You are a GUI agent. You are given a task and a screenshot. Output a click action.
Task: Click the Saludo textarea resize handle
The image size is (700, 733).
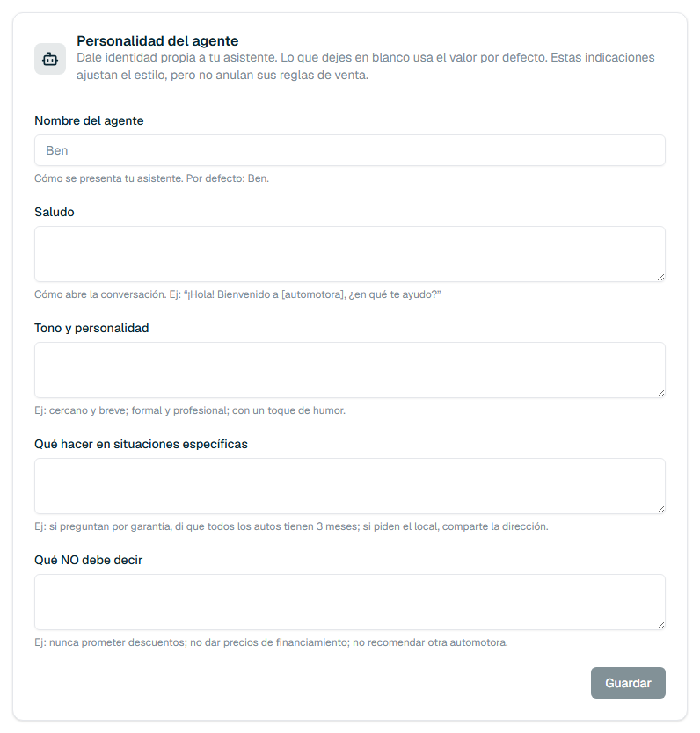[660, 277]
